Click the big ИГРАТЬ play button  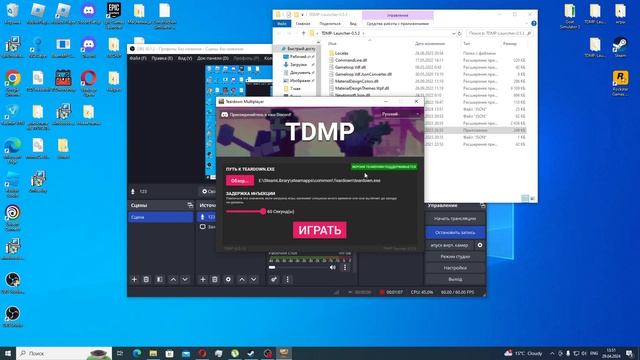(x=320, y=230)
